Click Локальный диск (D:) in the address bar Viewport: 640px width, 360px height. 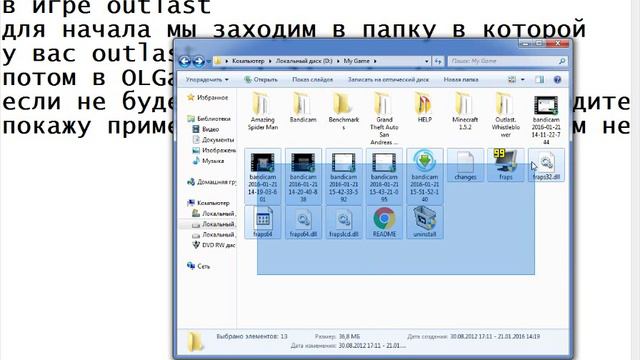click(304, 61)
